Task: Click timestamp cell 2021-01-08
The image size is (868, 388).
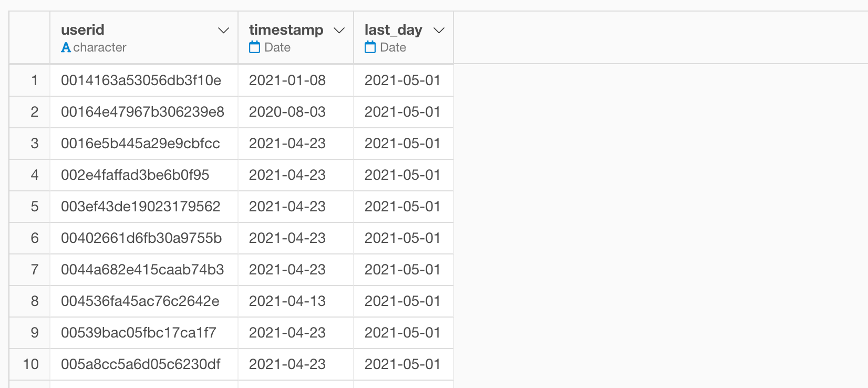Action: [x=287, y=80]
